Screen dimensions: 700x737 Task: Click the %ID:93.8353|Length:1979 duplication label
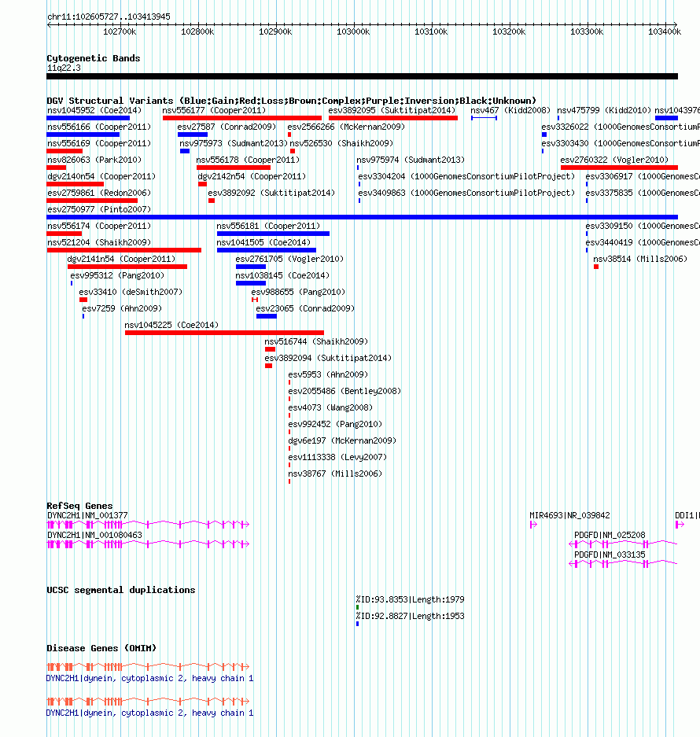(x=410, y=599)
